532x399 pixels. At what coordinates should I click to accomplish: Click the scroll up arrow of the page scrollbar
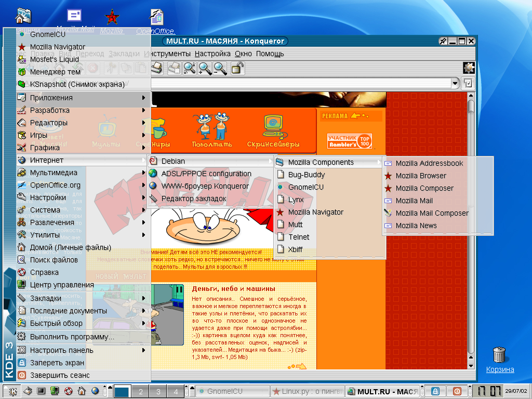tap(471, 96)
